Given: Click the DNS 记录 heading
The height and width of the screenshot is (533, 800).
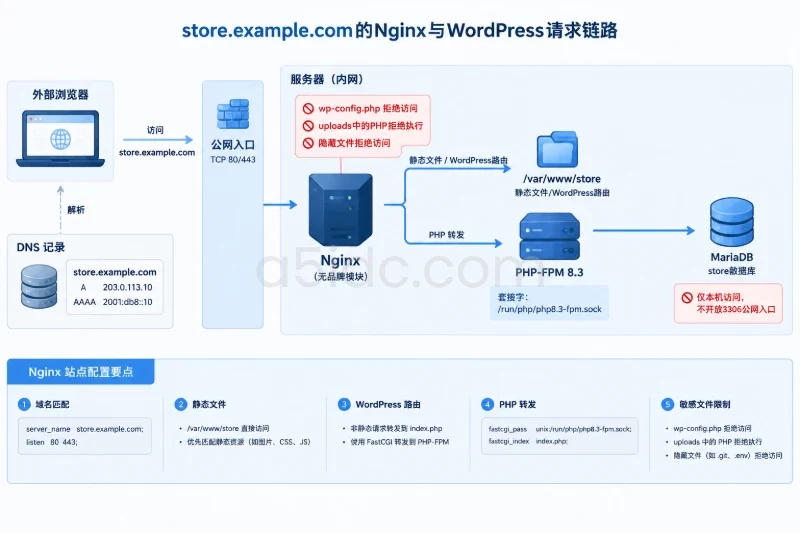Looking at the screenshot, I should pos(41,247).
